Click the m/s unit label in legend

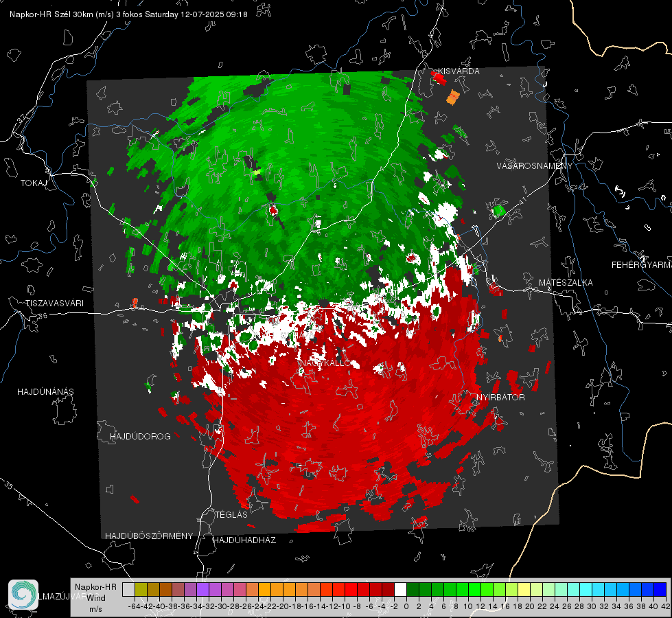pyautogui.click(x=95, y=608)
